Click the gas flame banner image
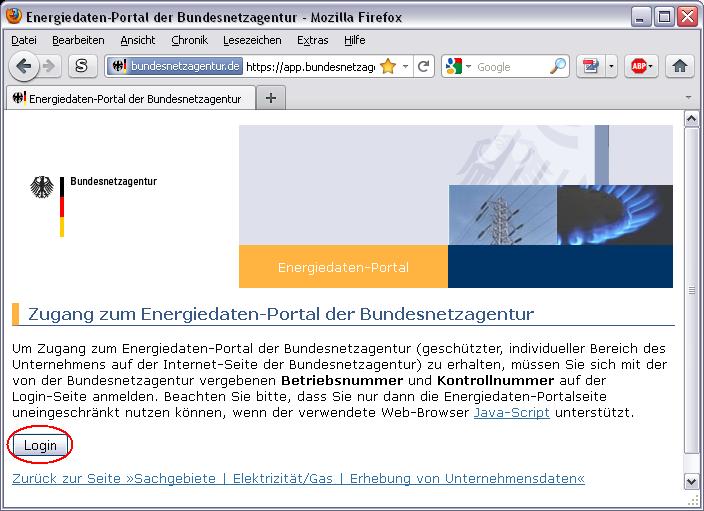 click(x=615, y=215)
